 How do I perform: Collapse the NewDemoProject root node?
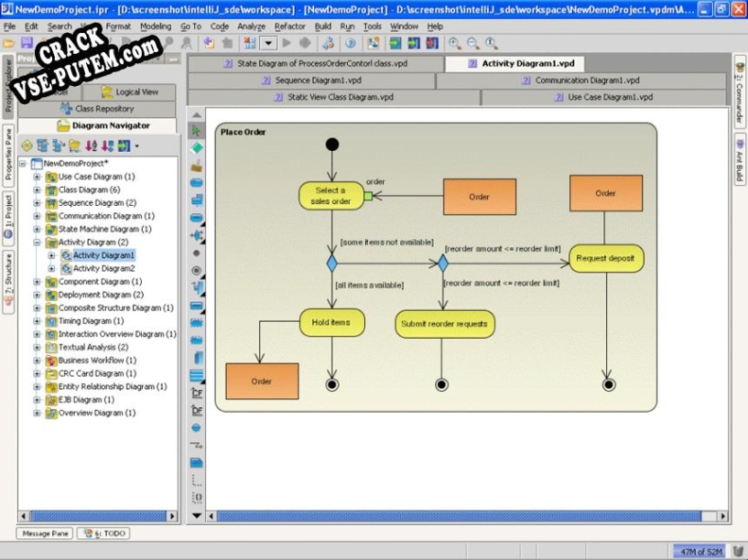pyautogui.click(x=22, y=164)
